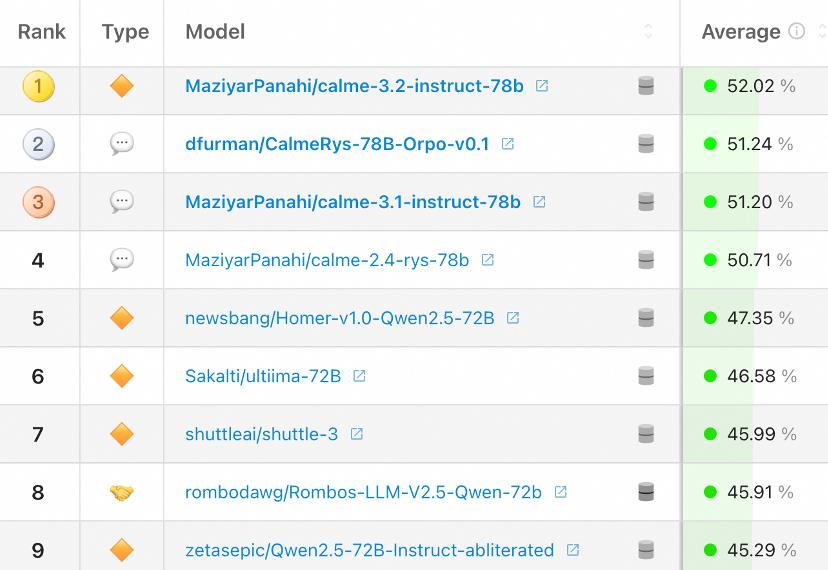Open external link icon for calme-3.1-instruct-78b
828x570 pixels.
pyautogui.click(x=539, y=202)
